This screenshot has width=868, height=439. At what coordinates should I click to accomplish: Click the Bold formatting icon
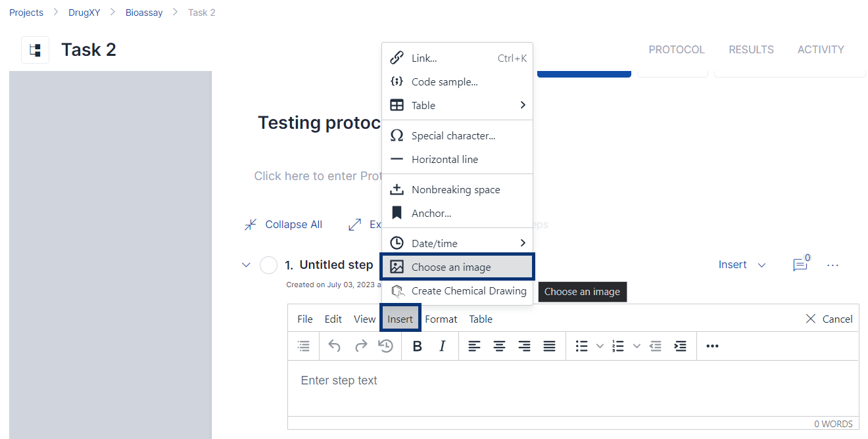point(417,346)
